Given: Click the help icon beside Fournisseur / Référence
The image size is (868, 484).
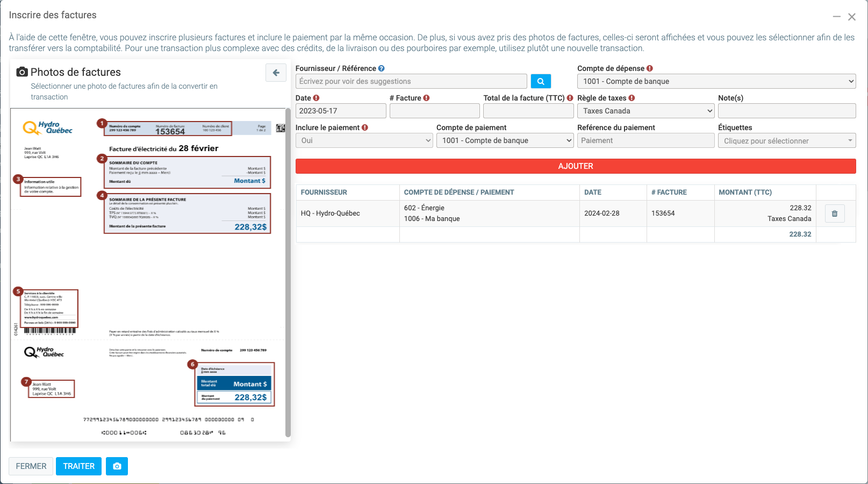Looking at the screenshot, I should pos(381,68).
